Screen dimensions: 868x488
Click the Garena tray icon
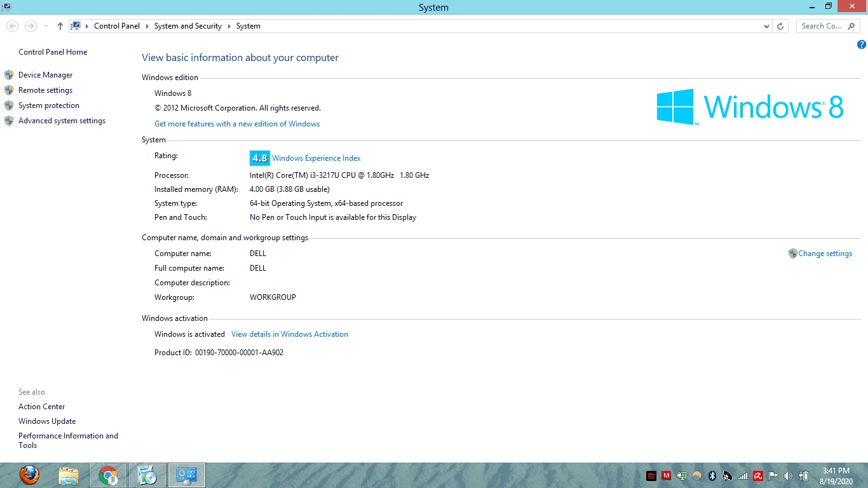click(x=651, y=476)
